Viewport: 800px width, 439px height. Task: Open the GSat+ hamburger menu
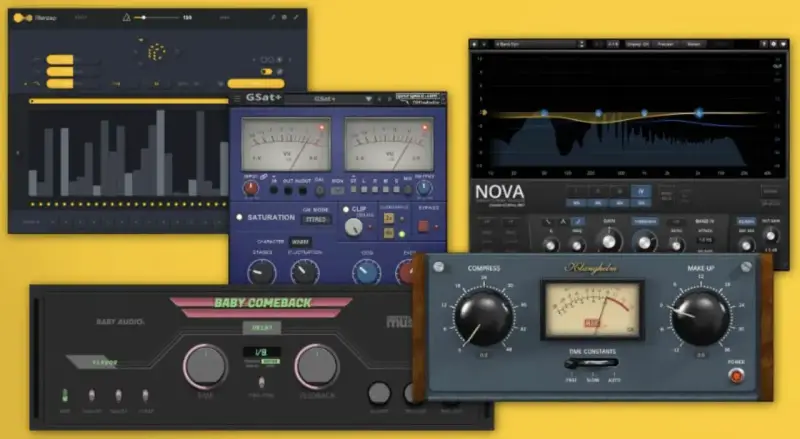click(237, 99)
